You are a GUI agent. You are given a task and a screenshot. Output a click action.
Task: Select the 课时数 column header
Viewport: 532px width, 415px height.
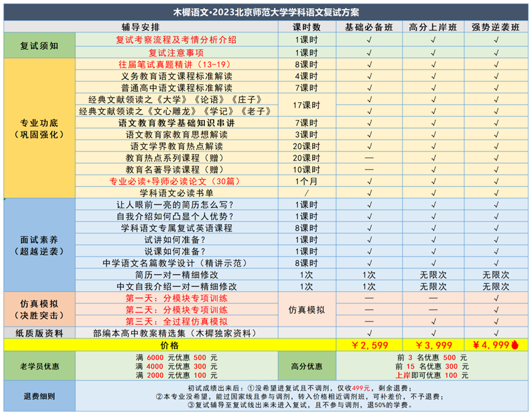[307, 27]
